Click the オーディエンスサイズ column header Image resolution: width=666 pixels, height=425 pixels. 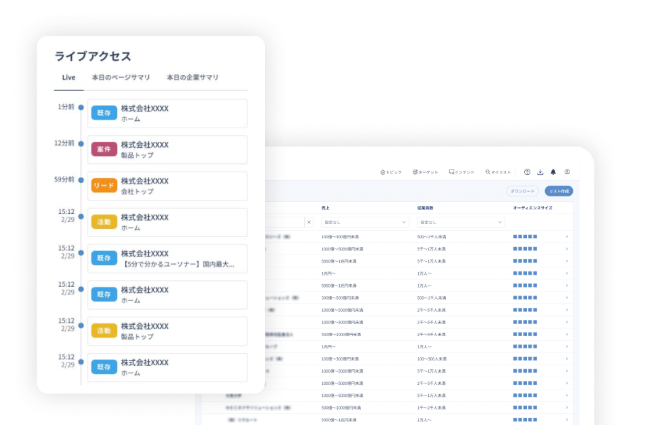[533, 208]
